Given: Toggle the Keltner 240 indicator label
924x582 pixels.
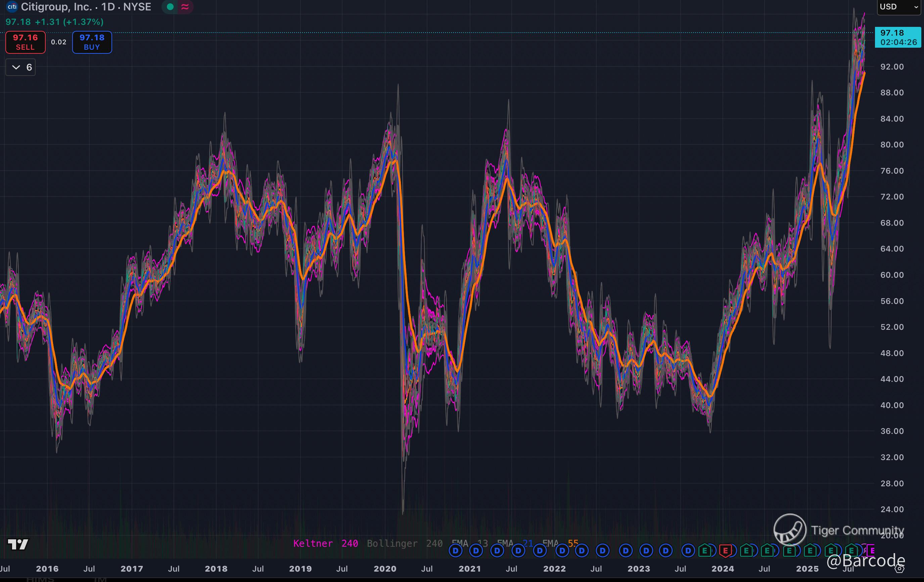Looking at the screenshot, I should pos(325,544).
